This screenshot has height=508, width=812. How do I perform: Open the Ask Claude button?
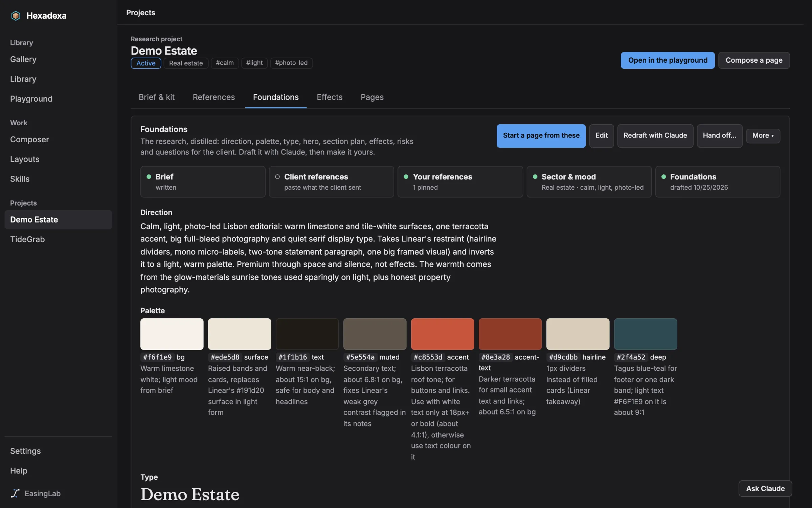pos(765,488)
